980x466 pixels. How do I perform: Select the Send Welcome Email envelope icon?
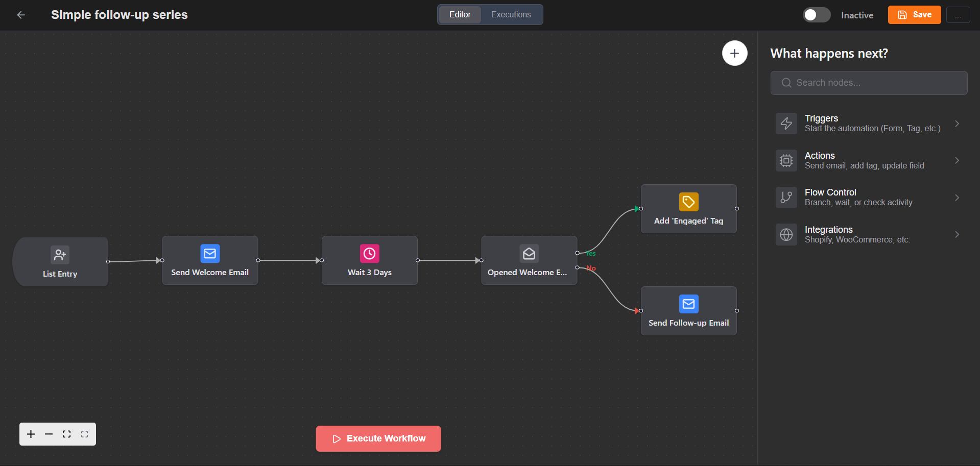tap(209, 253)
